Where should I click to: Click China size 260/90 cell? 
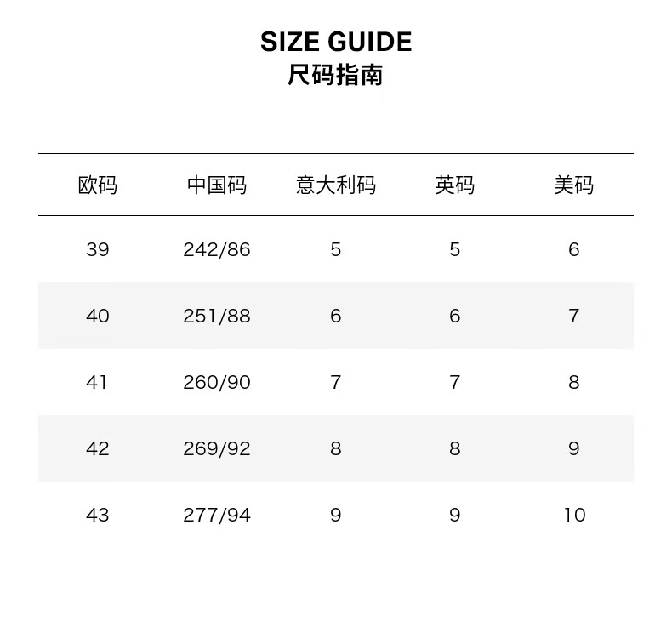(217, 382)
